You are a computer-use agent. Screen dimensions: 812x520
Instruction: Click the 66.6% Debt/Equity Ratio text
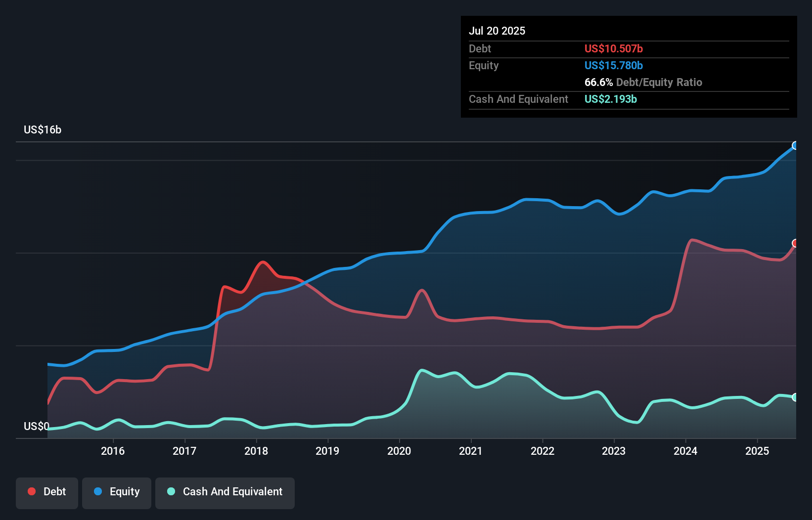643,82
